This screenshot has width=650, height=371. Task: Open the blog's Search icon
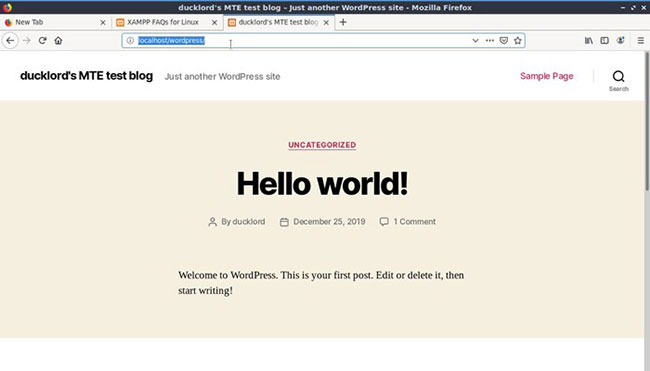point(618,80)
